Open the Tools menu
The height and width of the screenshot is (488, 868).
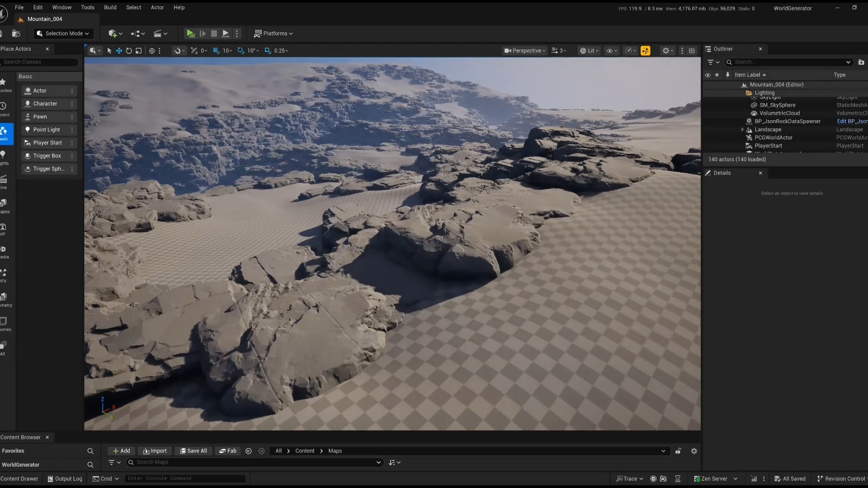pyautogui.click(x=88, y=7)
